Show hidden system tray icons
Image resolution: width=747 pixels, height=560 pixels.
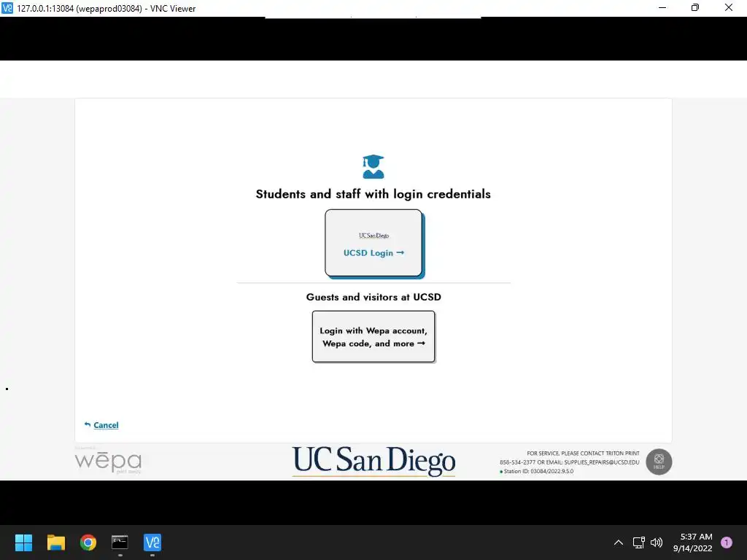click(619, 542)
